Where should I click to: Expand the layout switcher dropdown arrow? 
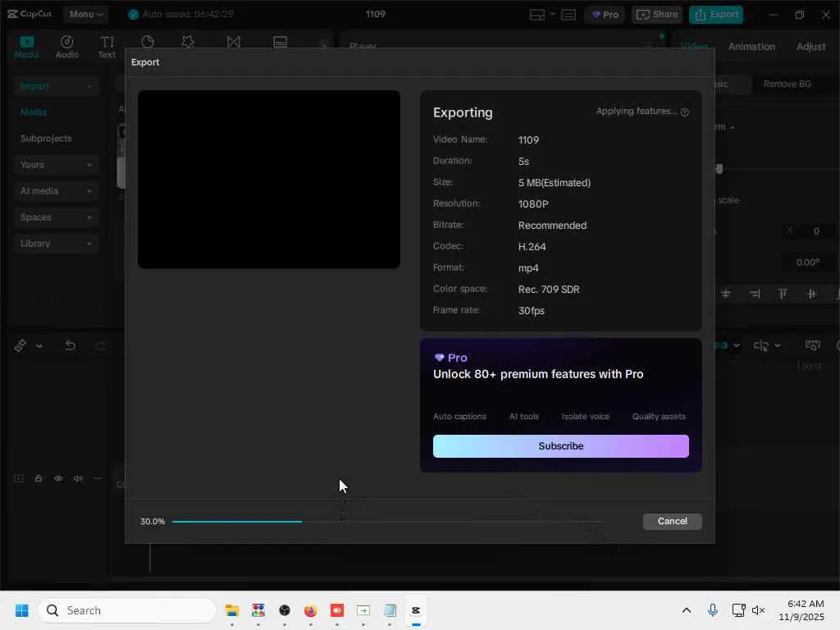tap(552, 15)
